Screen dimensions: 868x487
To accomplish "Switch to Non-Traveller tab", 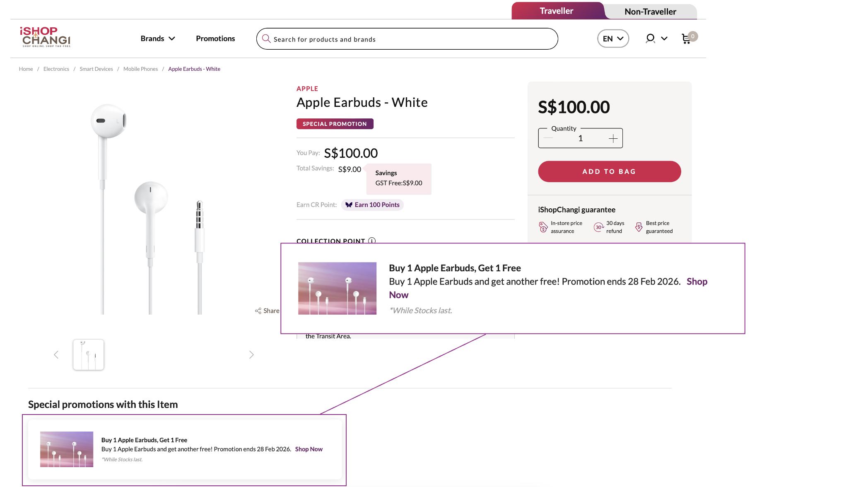I will 650,12.
